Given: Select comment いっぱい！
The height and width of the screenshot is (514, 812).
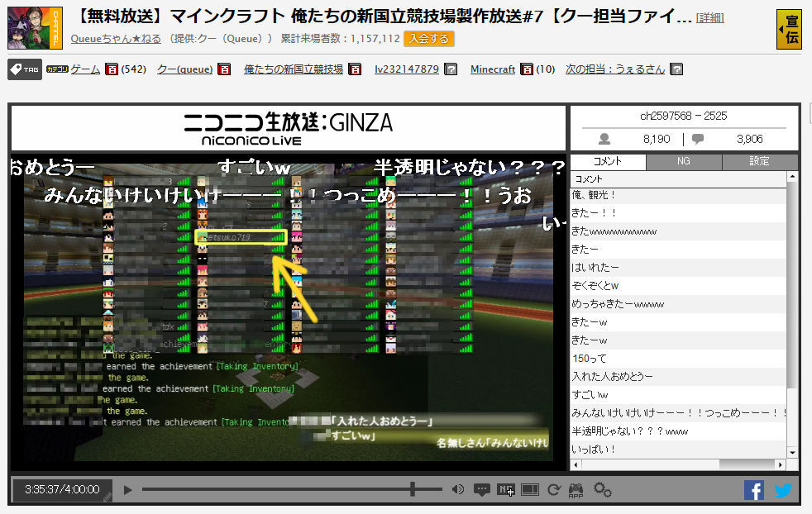Looking at the screenshot, I should [x=678, y=450].
